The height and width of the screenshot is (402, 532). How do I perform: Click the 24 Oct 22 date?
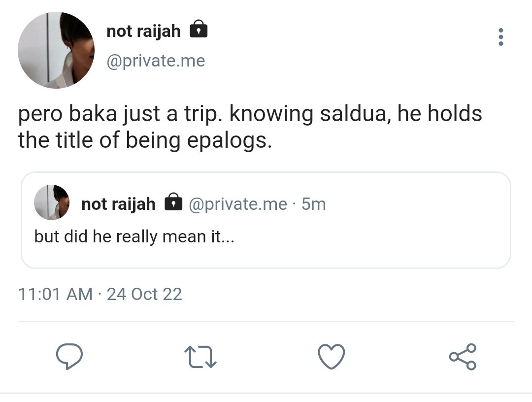(144, 294)
